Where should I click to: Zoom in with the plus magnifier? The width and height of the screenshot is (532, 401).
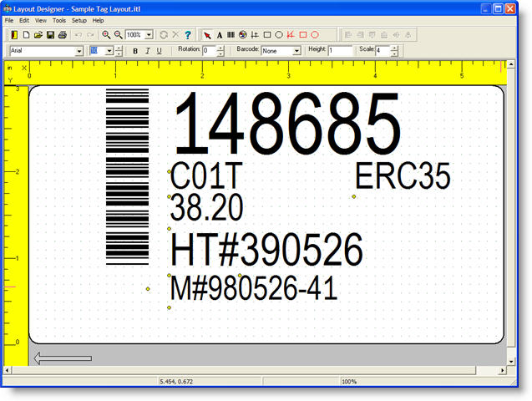106,34
